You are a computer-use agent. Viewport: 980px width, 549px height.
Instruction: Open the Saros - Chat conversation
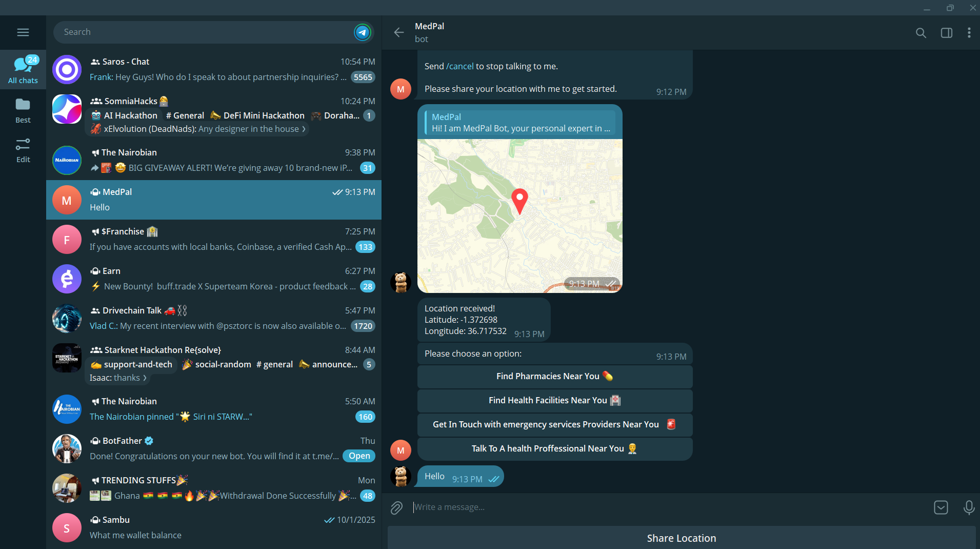(214, 69)
